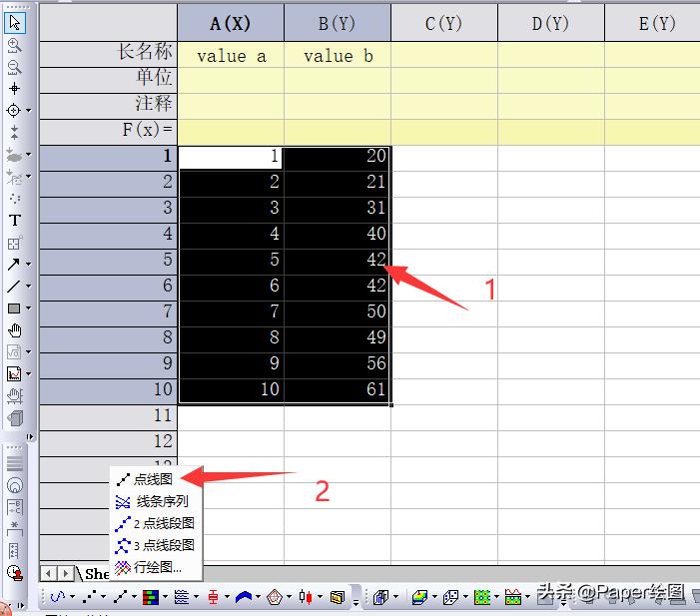Screen dimensions: 700x616
Task: Expand dropdown next to Arrow tool
Action: click(29, 265)
